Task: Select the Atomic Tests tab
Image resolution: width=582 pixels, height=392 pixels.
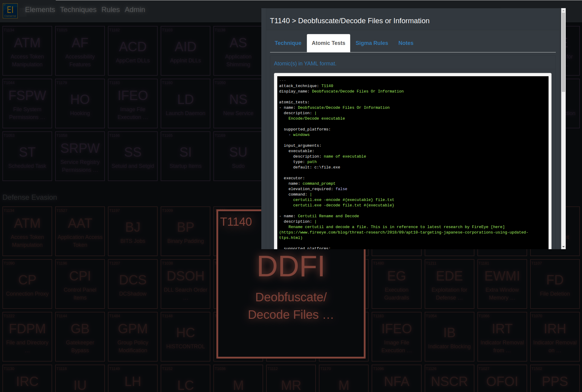Action: pyautogui.click(x=329, y=43)
